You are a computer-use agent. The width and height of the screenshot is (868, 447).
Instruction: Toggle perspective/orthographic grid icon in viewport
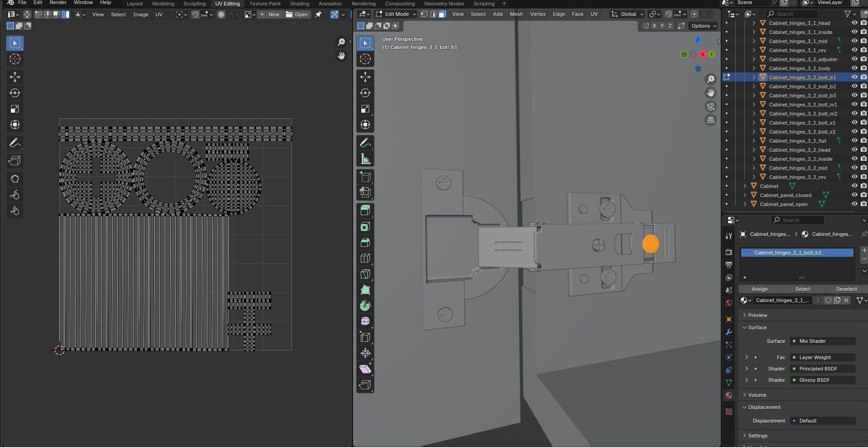tap(711, 120)
